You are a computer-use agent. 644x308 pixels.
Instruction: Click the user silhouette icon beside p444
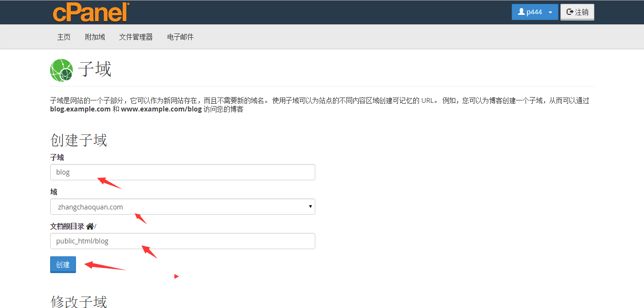click(521, 12)
